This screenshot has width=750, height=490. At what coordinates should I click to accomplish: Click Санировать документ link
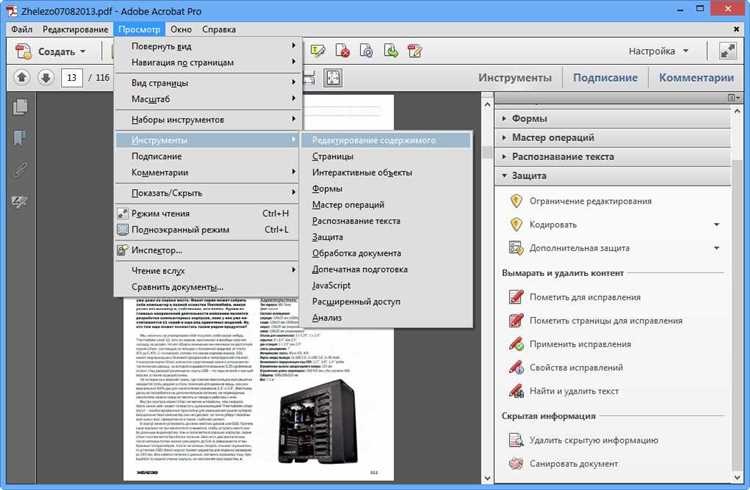click(x=574, y=464)
